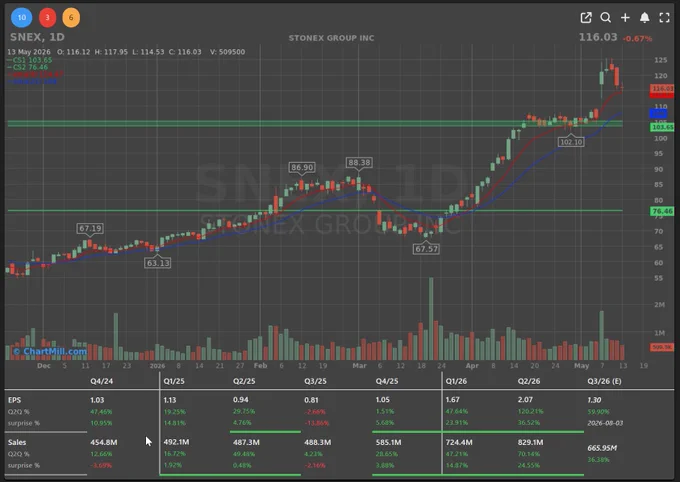This screenshot has height=482, width=680.
Task: Click the 13 May 2026 date readout
Action: click(x=29, y=52)
